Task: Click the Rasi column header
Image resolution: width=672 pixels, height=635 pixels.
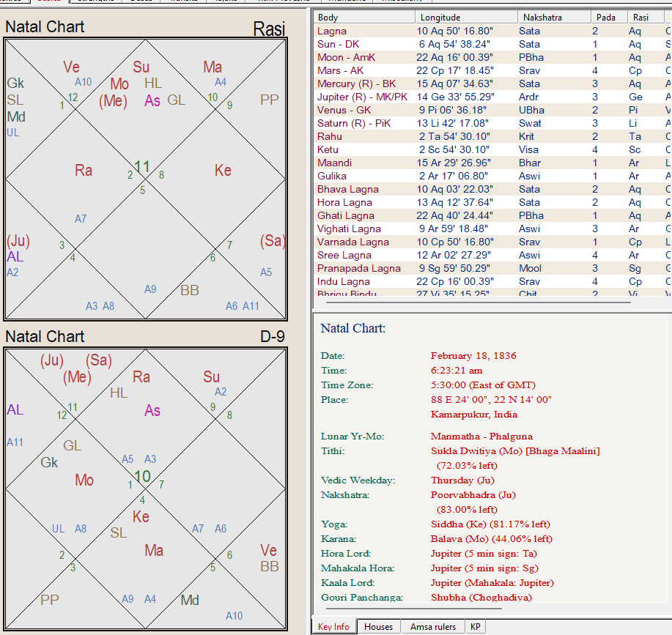Action: (x=646, y=17)
